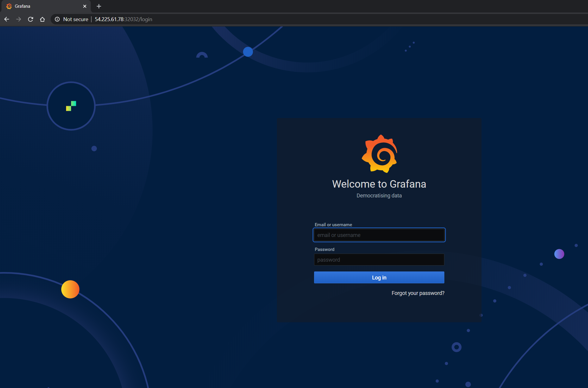
Task: Click the green pixel squares icon
Action: (71, 106)
